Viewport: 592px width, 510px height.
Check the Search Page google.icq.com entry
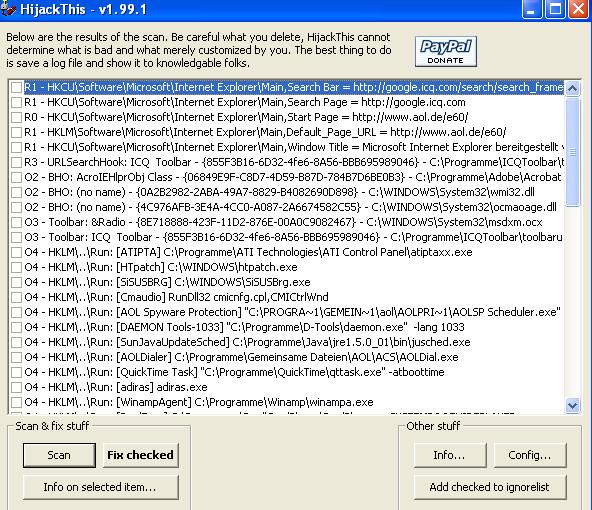click(x=16, y=102)
